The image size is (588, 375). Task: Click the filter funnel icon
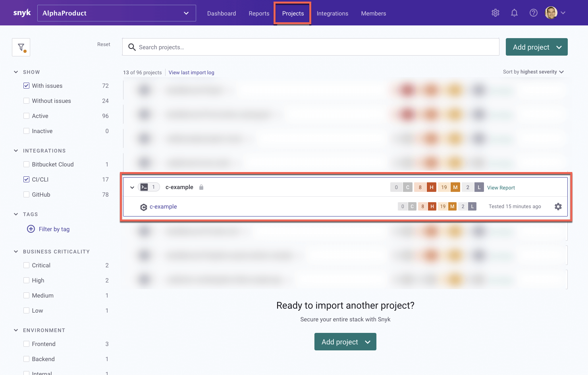pyautogui.click(x=21, y=47)
